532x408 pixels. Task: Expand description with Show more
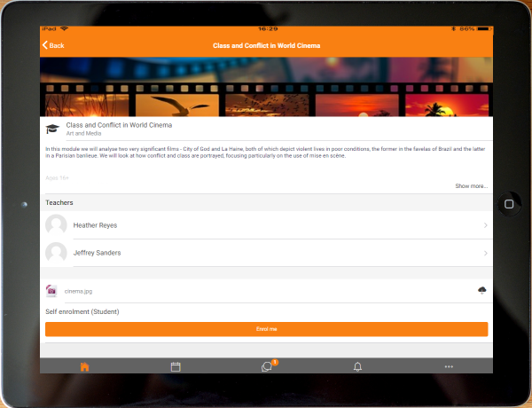coord(471,186)
